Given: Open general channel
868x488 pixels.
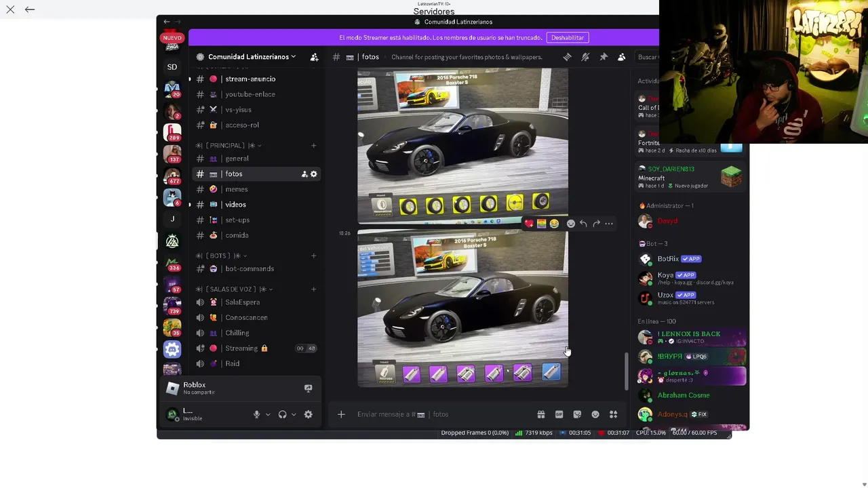Looking at the screenshot, I should tap(256, 159).
